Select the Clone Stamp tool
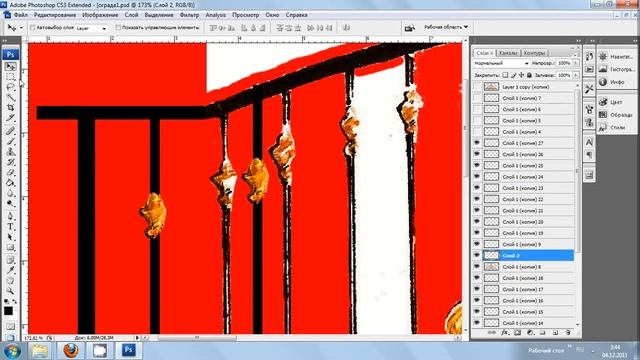Image resolution: width=640 pixels, height=360 pixels. pos(11,151)
